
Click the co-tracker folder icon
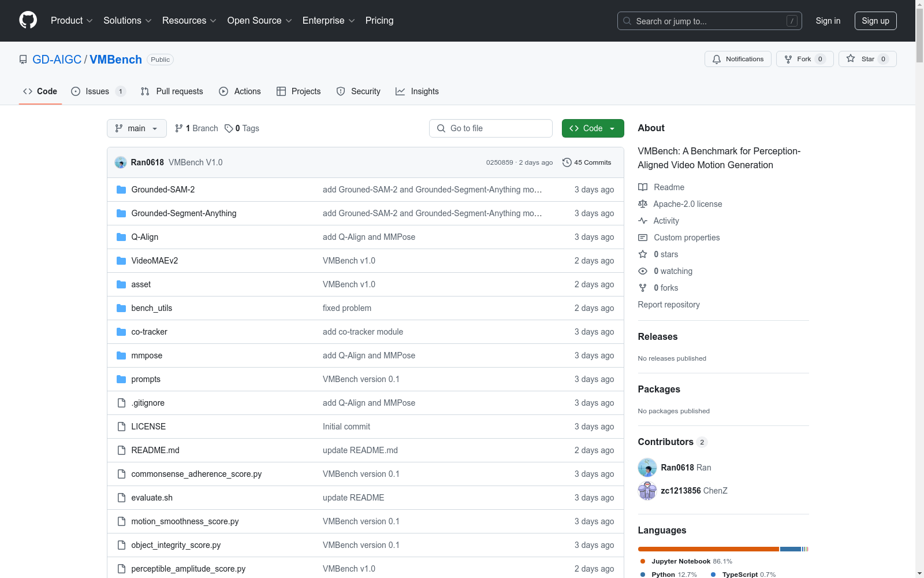point(121,332)
